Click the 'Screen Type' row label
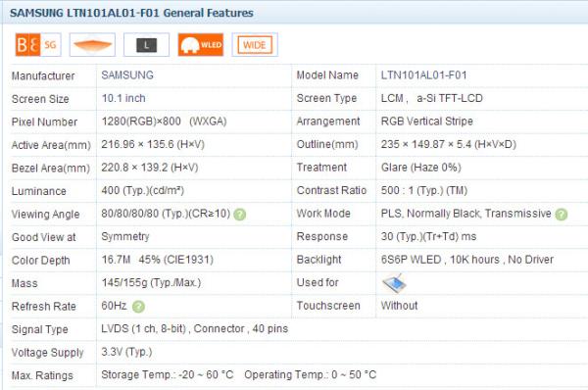588x390 pixels. pyautogui.click(x=326, y=98)
